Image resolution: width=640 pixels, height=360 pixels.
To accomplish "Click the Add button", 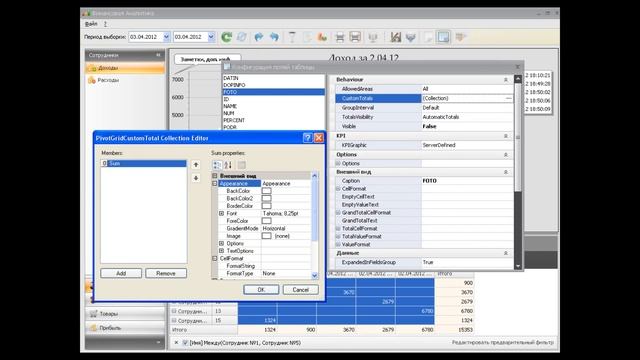I will click(121, 273).
